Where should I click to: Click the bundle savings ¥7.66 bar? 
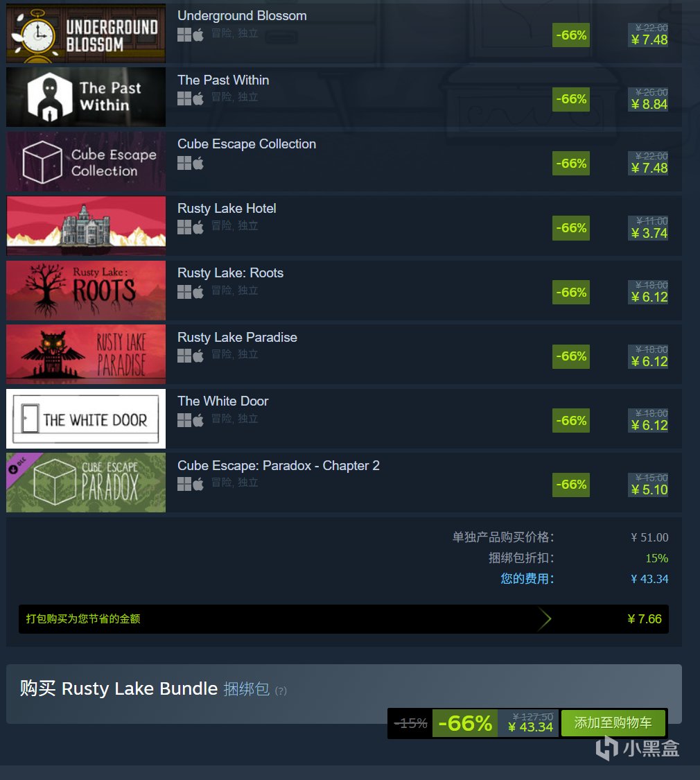(x=344, y=619)
